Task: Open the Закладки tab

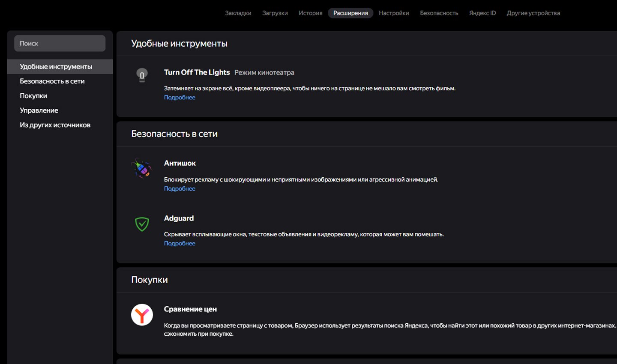Action: [238, 13]
